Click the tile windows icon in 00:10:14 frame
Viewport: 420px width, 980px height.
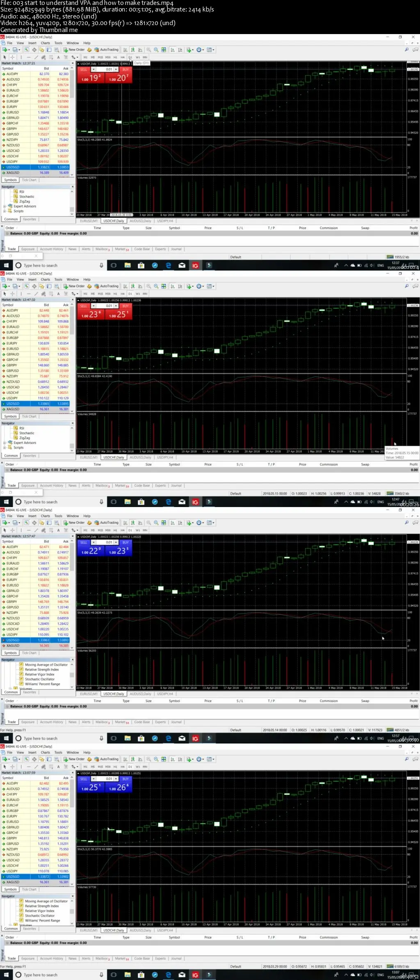pos(164,50)
